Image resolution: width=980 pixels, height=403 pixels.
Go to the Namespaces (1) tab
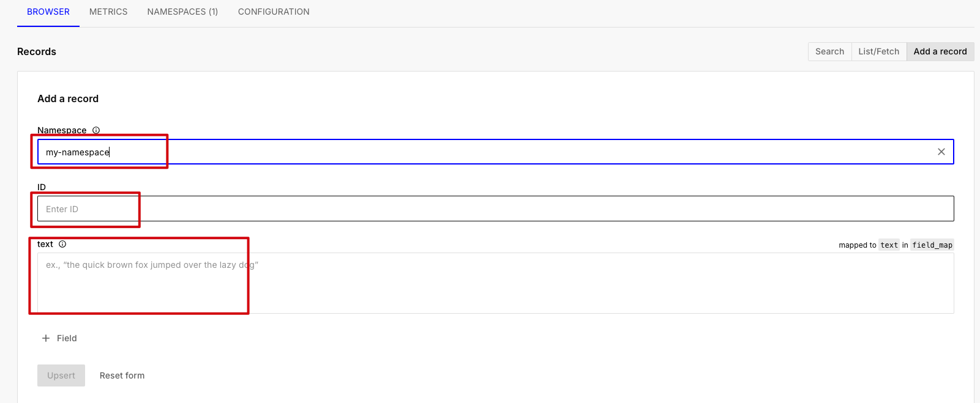[x=182, y=12]
